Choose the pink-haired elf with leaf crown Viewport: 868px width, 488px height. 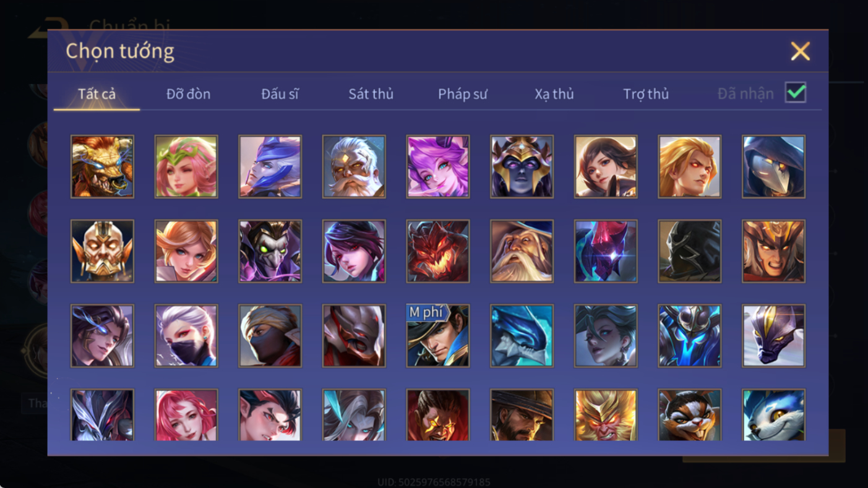tap(186, 167)
